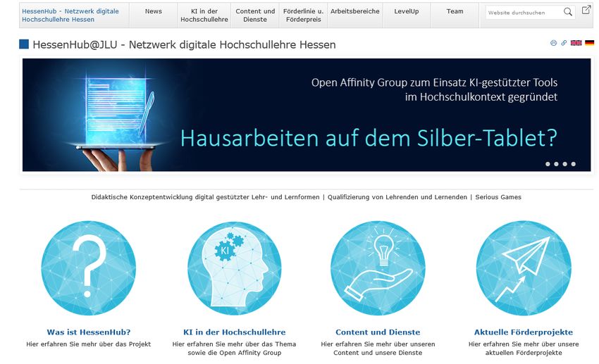
Task: Click the search magnifier icon
Action: point(568,12)
